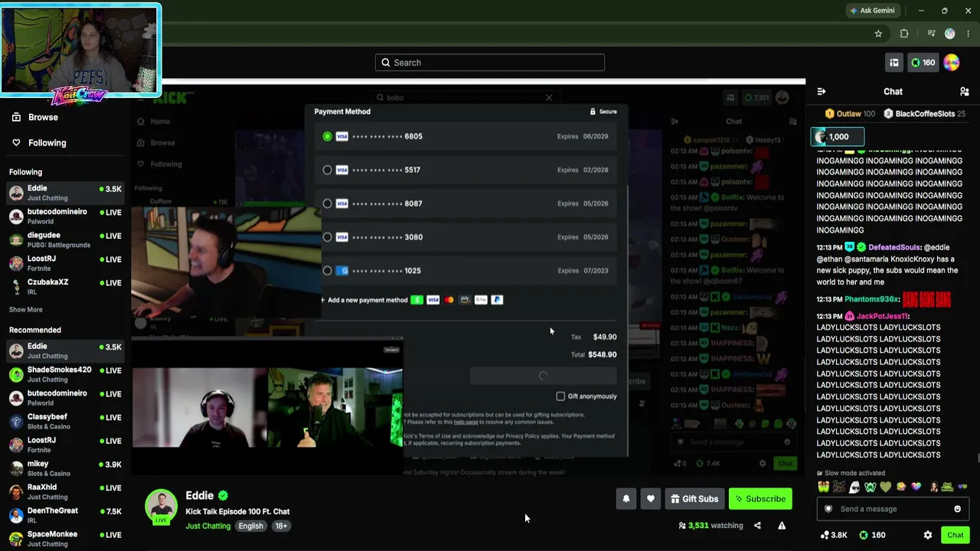The image size is (980, 551).
Task: Click the 1,000 gift badge in chat
Action: (838, 137)
